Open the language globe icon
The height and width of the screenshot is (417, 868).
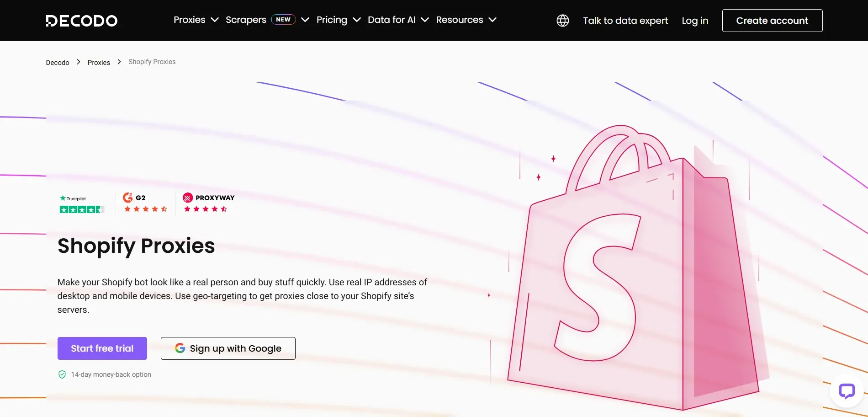(563, 21)
